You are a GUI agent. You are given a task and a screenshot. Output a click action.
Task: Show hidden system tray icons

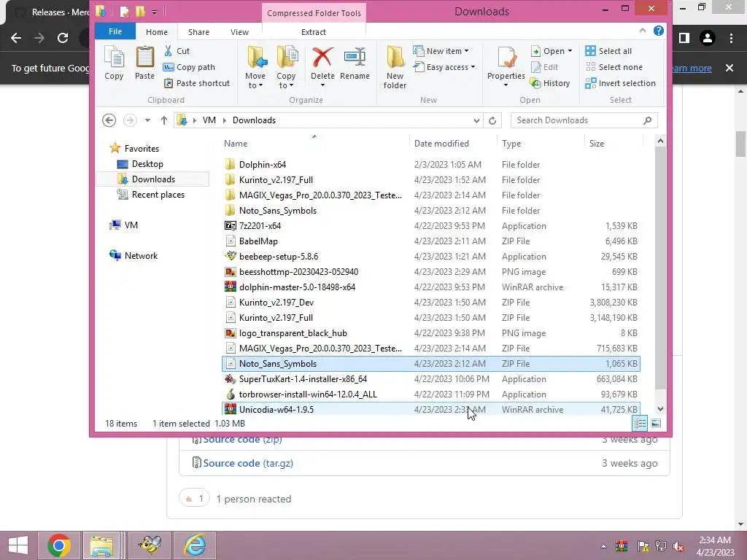point(603,546)
